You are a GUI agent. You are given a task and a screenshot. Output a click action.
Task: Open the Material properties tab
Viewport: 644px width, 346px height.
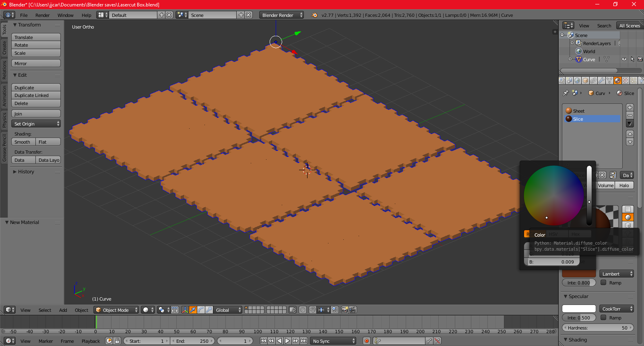tap(618, 80)
